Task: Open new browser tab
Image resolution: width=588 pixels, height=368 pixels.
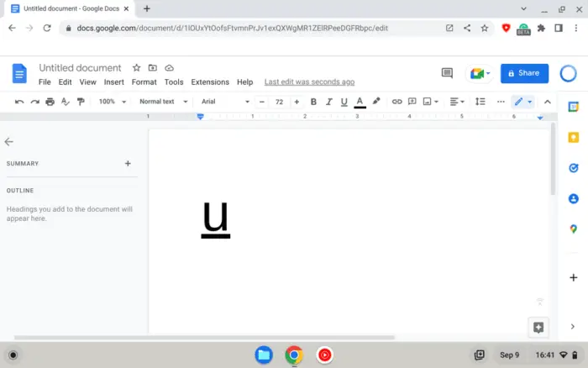Action: point(147,8)
